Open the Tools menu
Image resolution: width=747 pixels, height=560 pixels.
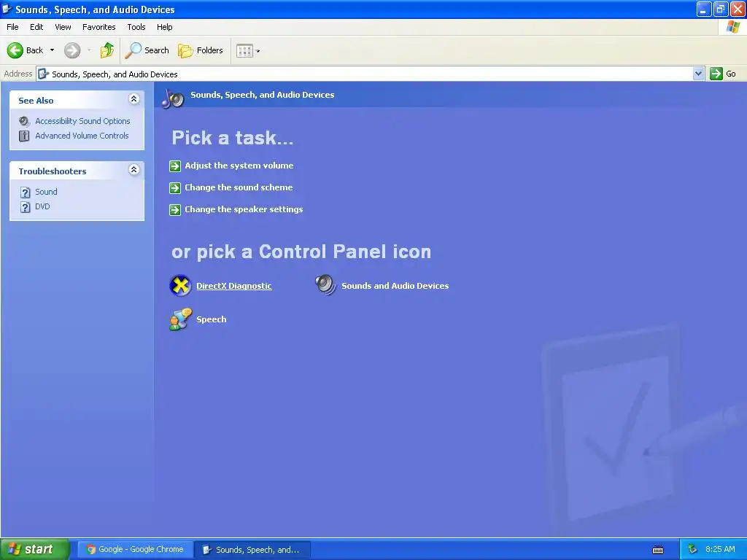[x=136, y=27]
